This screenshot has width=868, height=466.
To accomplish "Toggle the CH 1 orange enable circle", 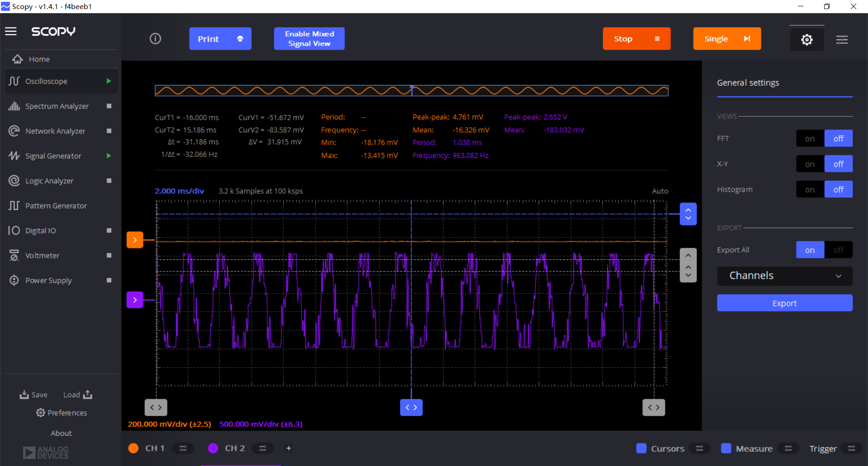I will 133,448.
